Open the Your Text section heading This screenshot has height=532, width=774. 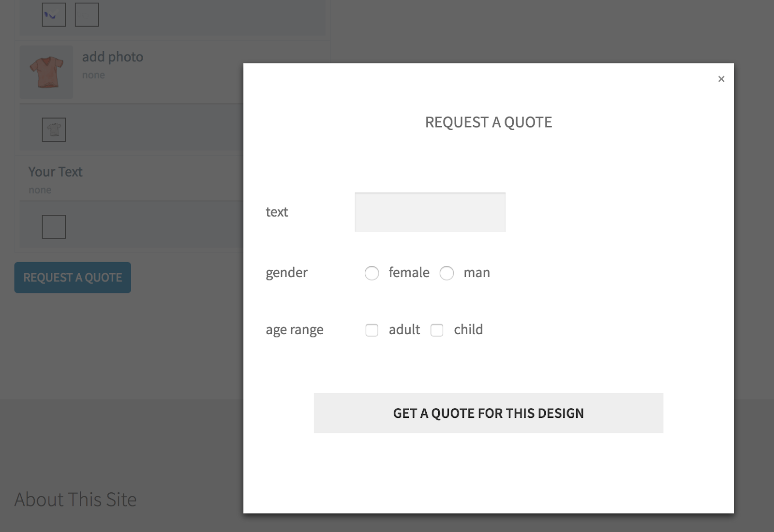click(55, 172)
